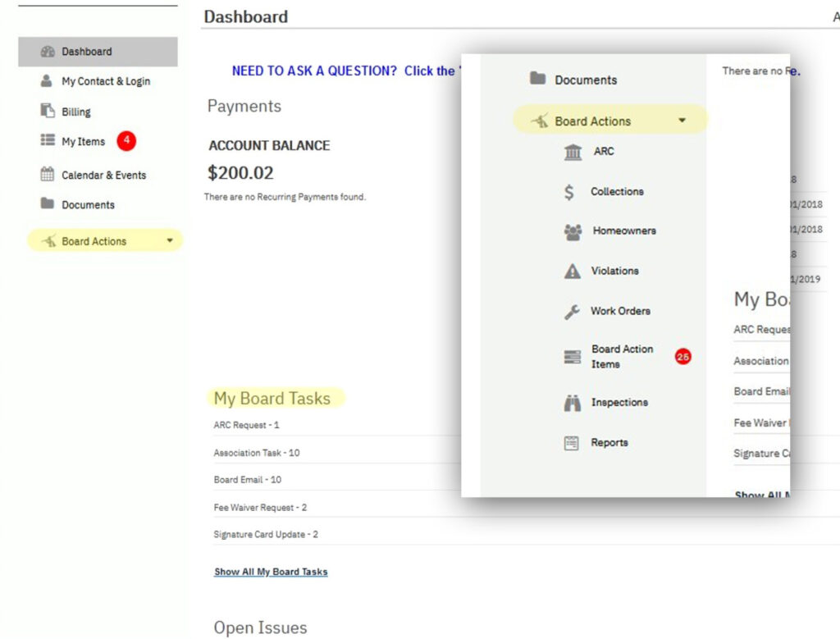The height and width of the screenshot is (639, 840).
Task: Click the Board Action Items stacked bars icon
Action: tap(572, 357)
